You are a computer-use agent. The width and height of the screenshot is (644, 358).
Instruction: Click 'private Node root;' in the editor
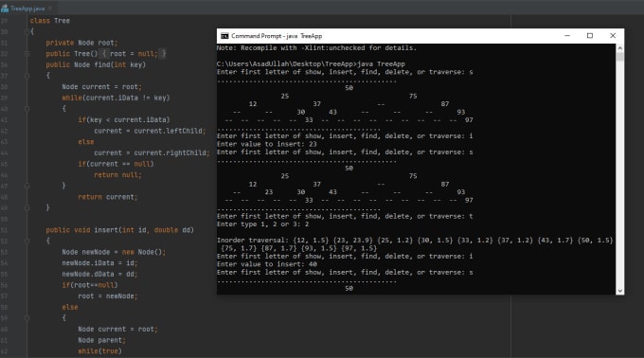(81, 43)
